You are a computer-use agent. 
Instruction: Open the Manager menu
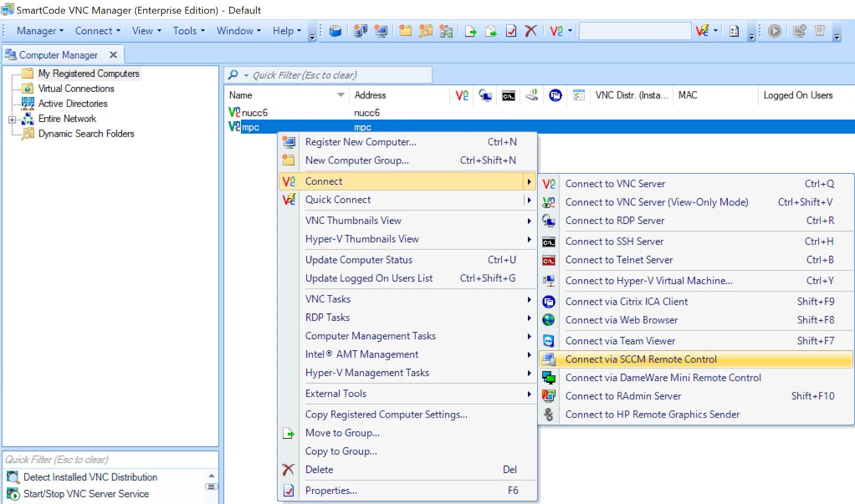(40, 31)
